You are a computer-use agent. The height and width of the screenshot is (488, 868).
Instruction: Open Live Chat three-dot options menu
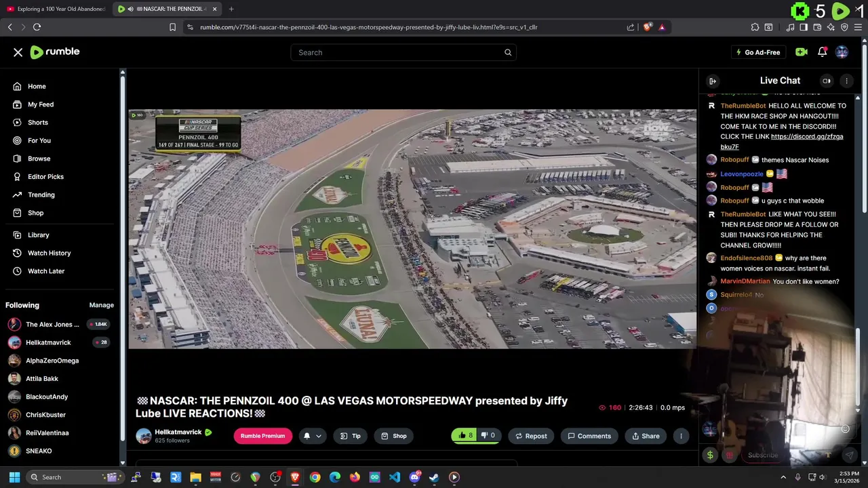coord(846,81)
